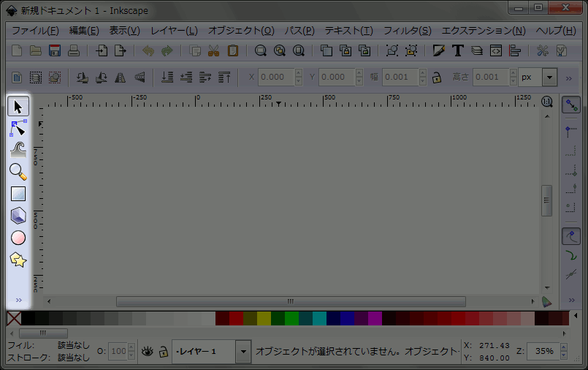Open the フィルタ(S) menu
The image size is (588, 370).
coord(408,31)
